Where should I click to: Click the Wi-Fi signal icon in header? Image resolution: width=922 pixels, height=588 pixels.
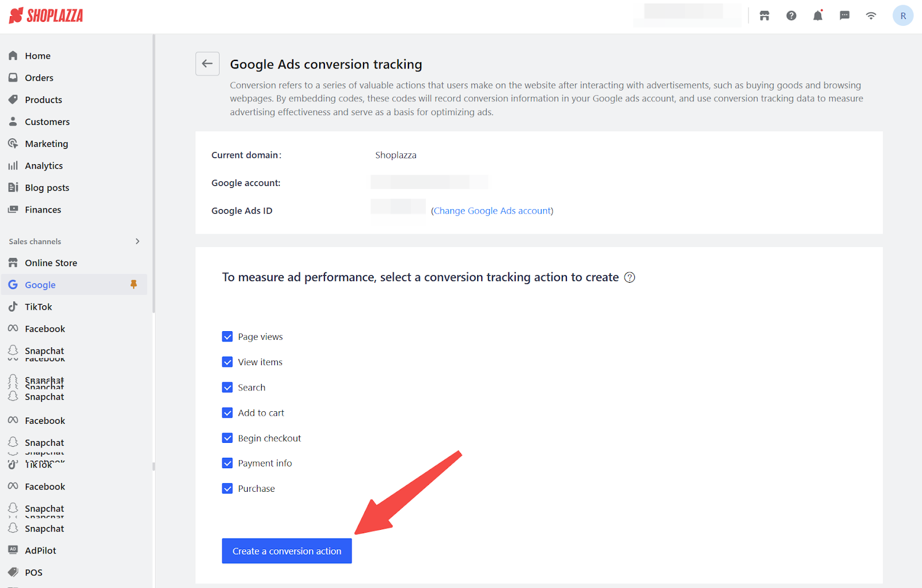pyautogui.click(x=871, y=16)
